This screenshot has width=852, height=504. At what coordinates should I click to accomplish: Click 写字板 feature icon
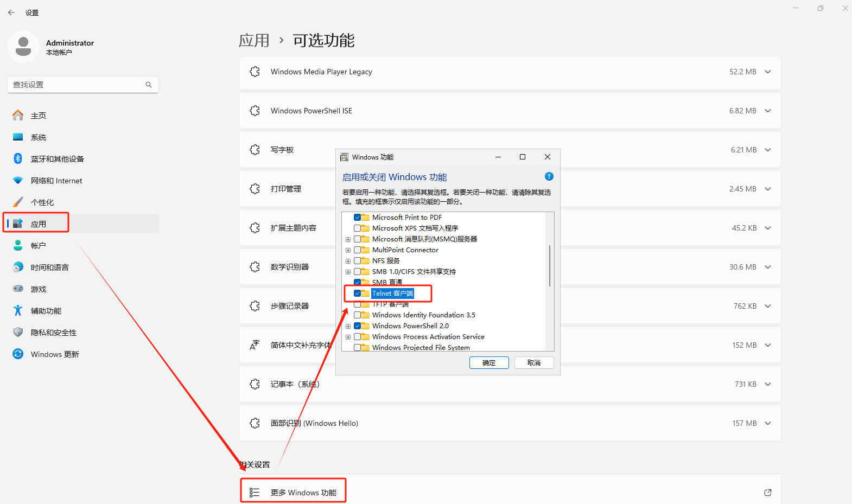(255, 150)
